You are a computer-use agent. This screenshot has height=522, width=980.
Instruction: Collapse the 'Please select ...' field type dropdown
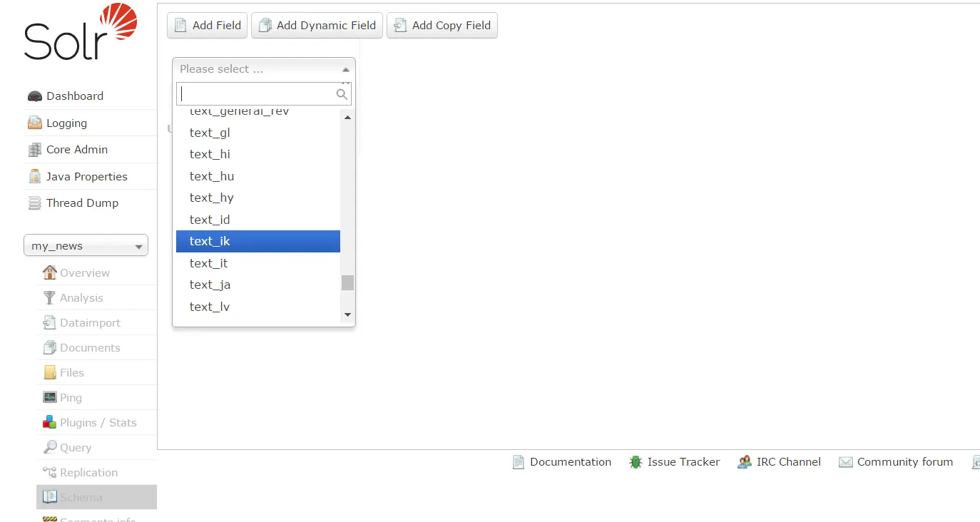(x=264, y=69)
